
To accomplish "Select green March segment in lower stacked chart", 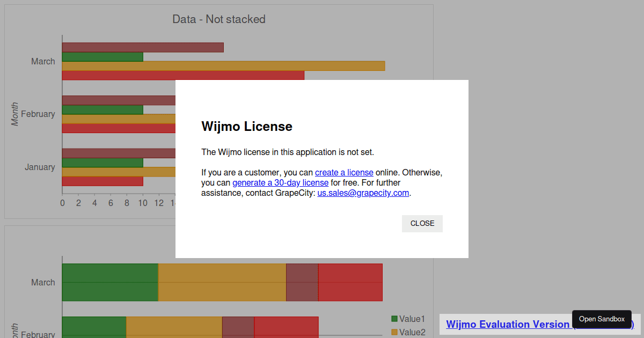I will 110,282.
